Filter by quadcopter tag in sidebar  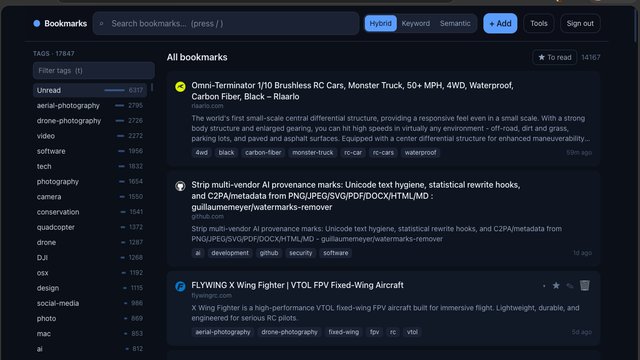click(x=90, y=227)
